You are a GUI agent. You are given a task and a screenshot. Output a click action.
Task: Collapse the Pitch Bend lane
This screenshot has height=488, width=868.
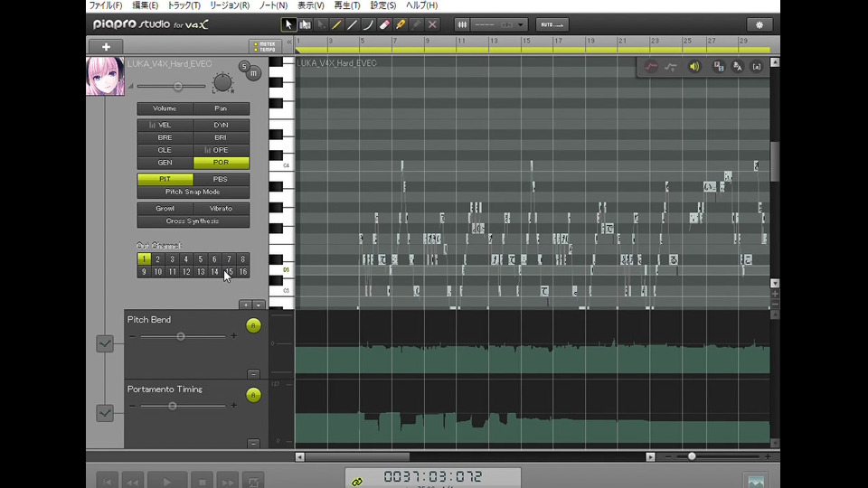[x=253, y=374]
